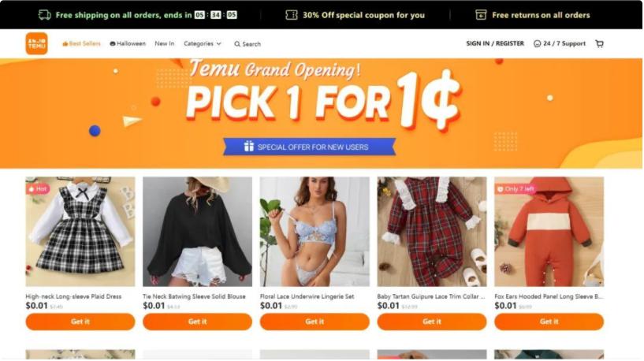Click the free shipping truck icon

tap(44, 15)
